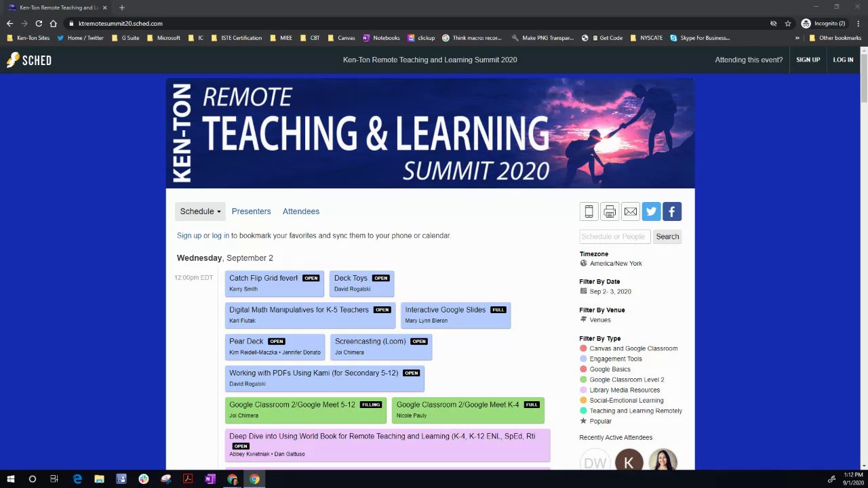The width and height of the screenshot is (868, 488).
Task: Show more bookmarks chevron
Action: 797,38
